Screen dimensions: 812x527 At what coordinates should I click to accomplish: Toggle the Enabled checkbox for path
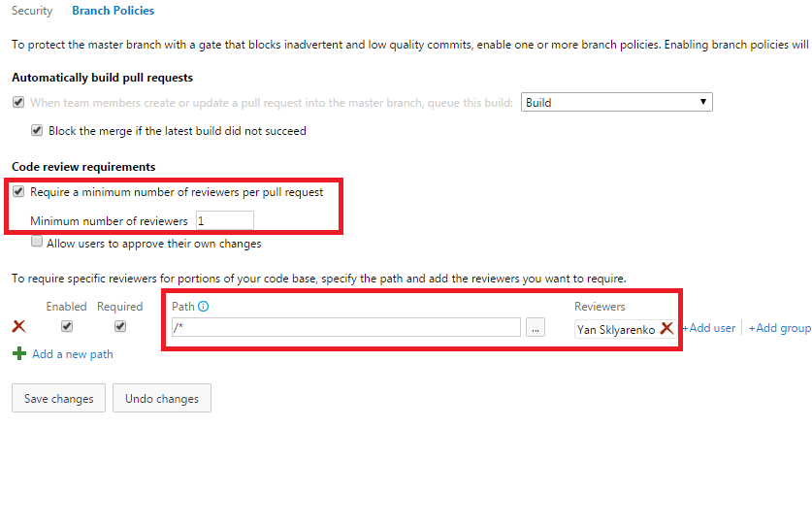tap(67, 326)
